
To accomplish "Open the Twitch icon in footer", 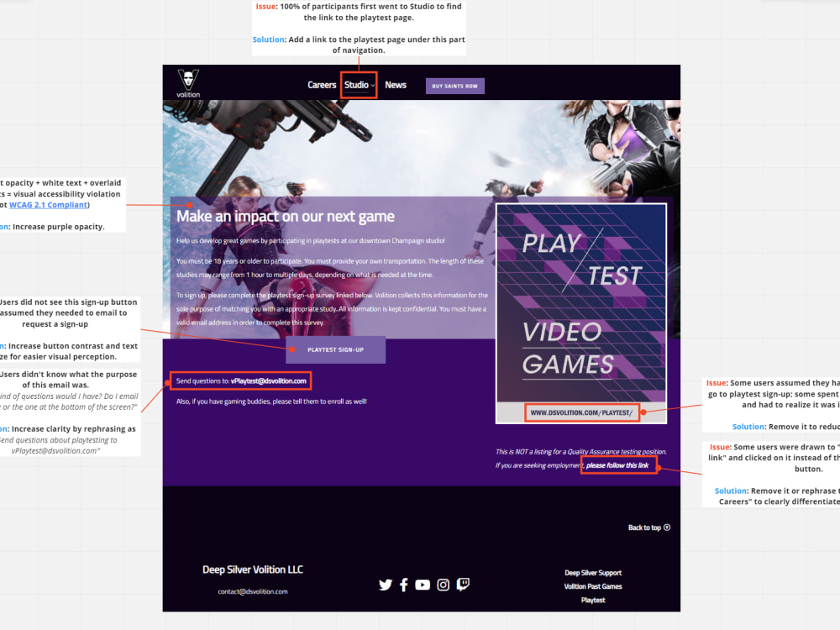I will (x=463, y=585).
